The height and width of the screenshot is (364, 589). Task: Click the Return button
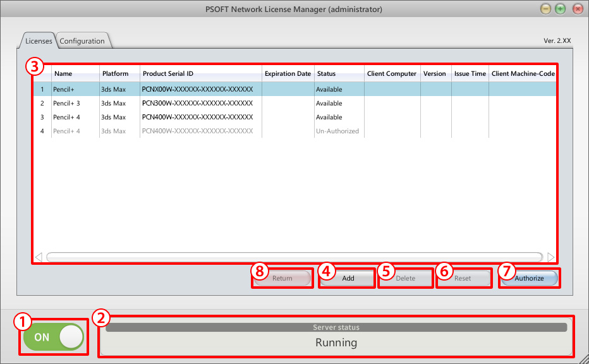coord(282,278)
